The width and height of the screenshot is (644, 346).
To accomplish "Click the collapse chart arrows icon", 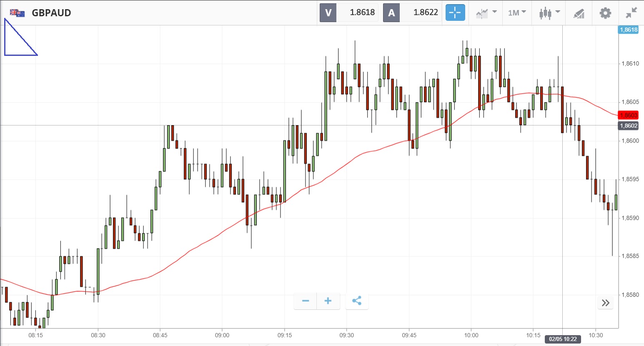I will pyautogui.click(x=631, y=13).
